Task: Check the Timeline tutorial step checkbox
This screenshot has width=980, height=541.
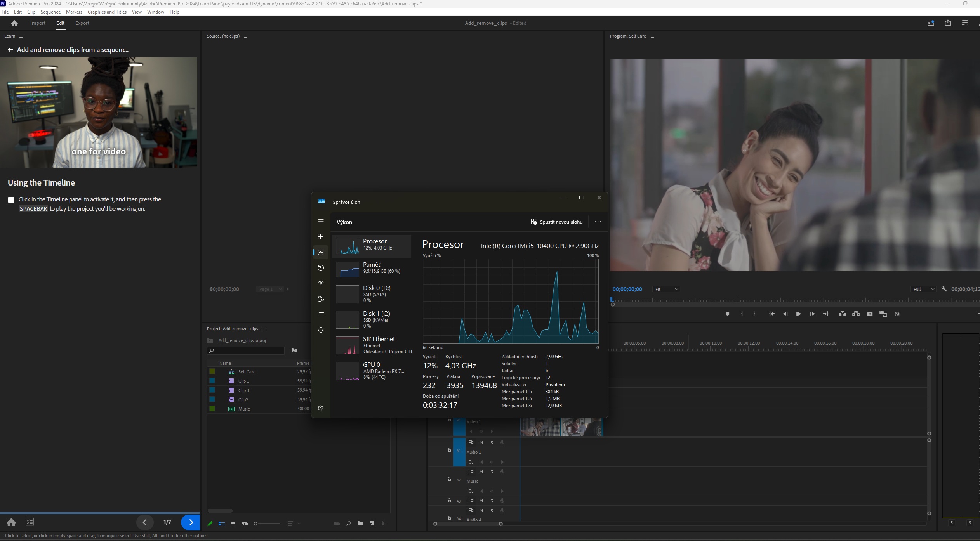Action: [x=11, y=200]
